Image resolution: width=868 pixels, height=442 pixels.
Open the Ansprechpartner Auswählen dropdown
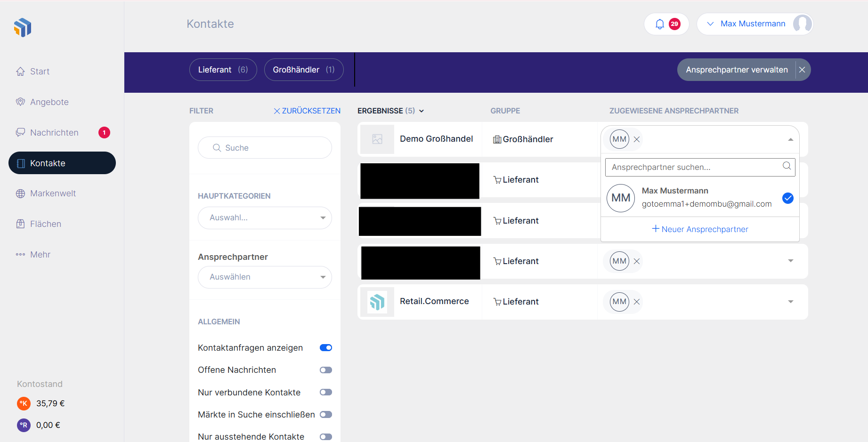click(265, 277)
